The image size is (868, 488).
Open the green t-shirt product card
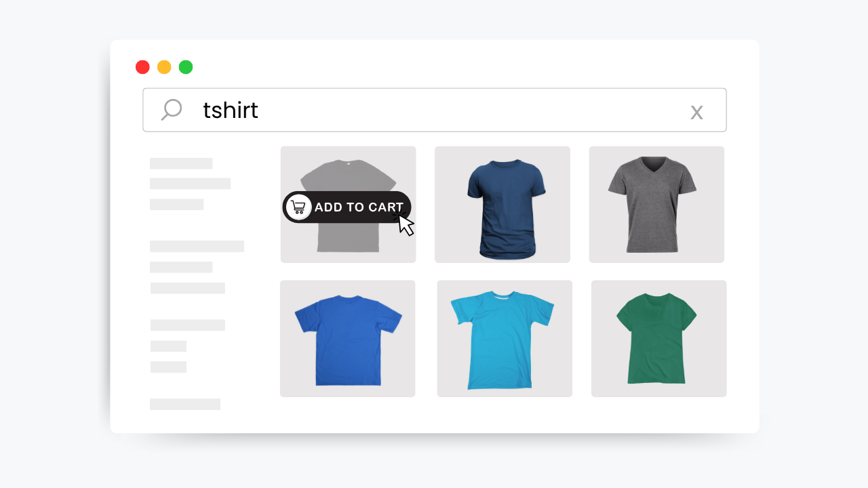point(658,339)
